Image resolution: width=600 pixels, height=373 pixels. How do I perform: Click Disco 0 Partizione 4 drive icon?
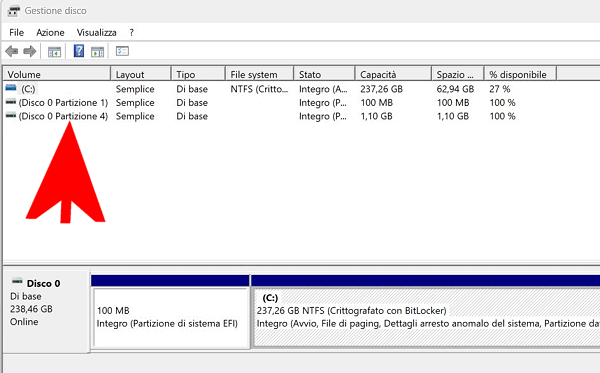click(11, 116)
